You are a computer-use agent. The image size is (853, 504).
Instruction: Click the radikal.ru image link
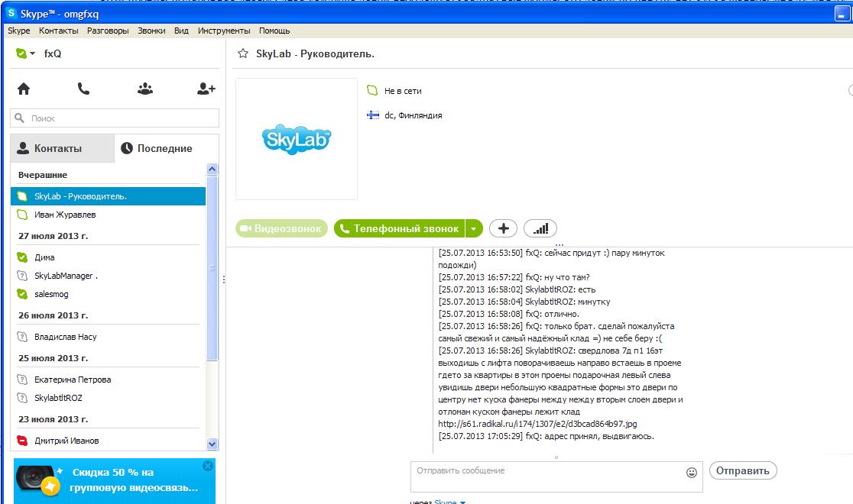(x=537, y=424)
